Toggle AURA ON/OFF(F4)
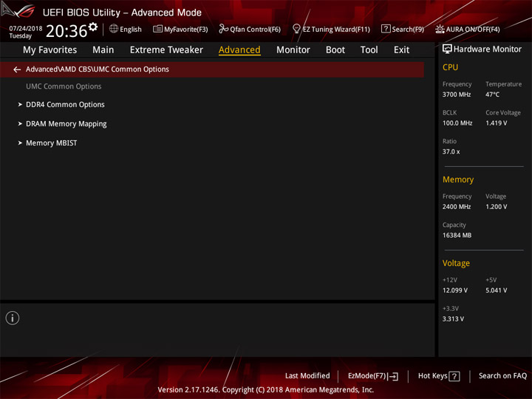This screenshot has height=399, width=532. point(473,30)
